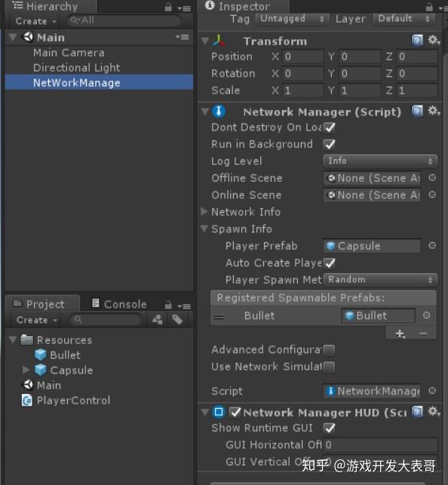Enable Use Network Simulator checkbox

click(330, 367)
